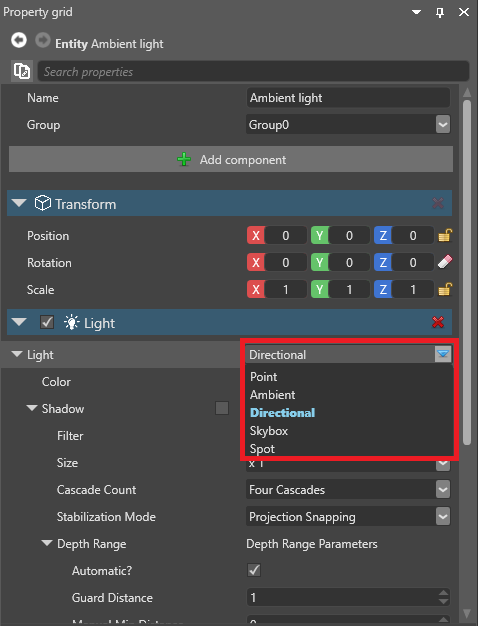Collapse the Shadow properties
The height and width of the screenshot is (626, 478).
pos(32,408)
